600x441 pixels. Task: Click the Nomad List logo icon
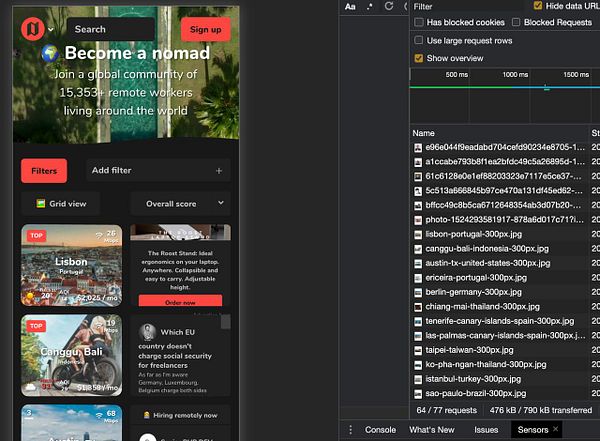[33, 29]
